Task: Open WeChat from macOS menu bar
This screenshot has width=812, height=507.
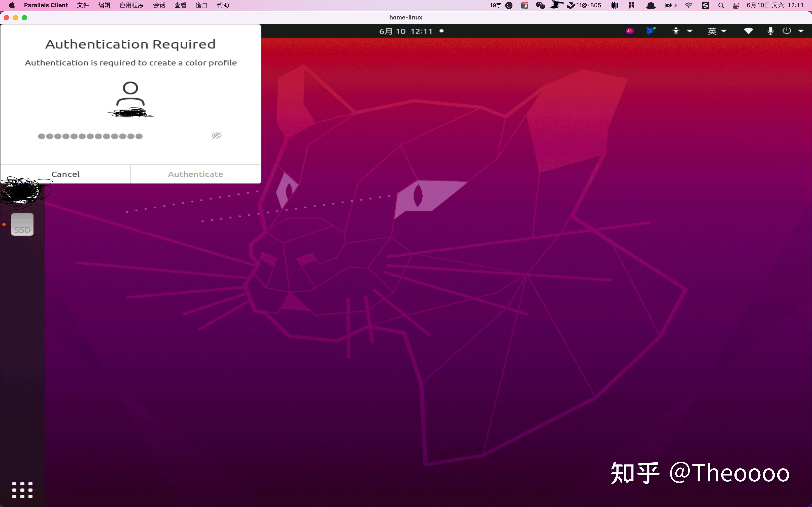Action: [540, 5]
